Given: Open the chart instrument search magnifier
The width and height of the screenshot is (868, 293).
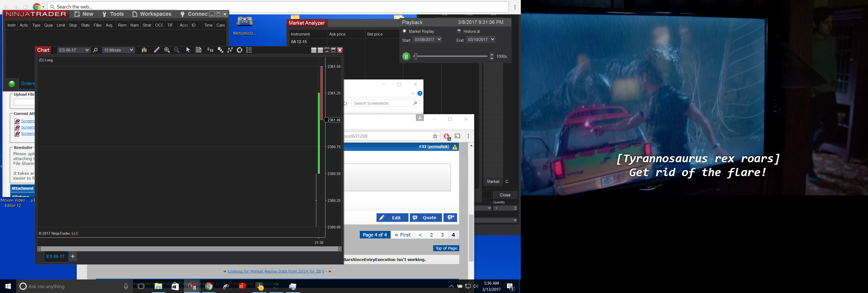Looking at the screenshot, I should pyautogui.click(x=95, y=50).
